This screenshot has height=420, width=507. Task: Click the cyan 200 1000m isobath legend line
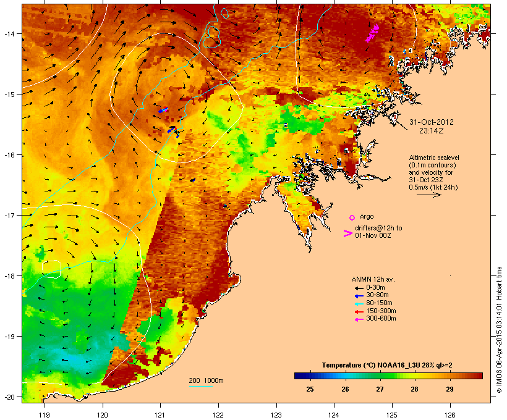click(x=200, y=386)
